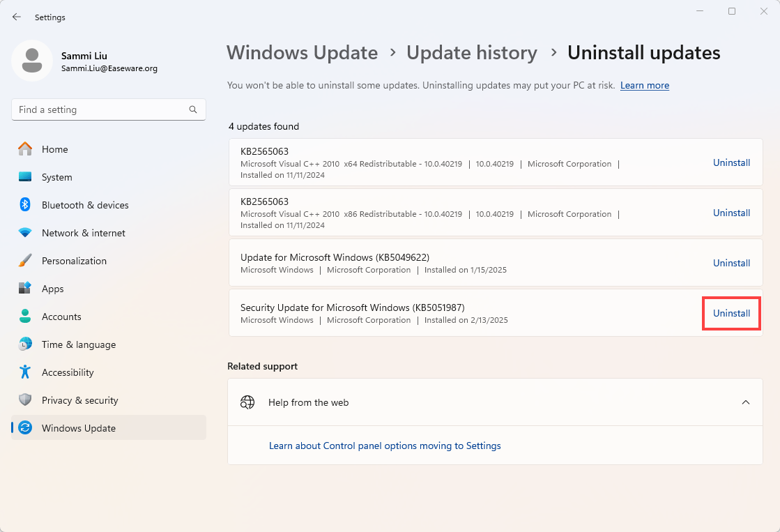Select the Personalization paintbrush icon
Screen dimensions: 780x532
pyautogui.click(x=25, y=261)
